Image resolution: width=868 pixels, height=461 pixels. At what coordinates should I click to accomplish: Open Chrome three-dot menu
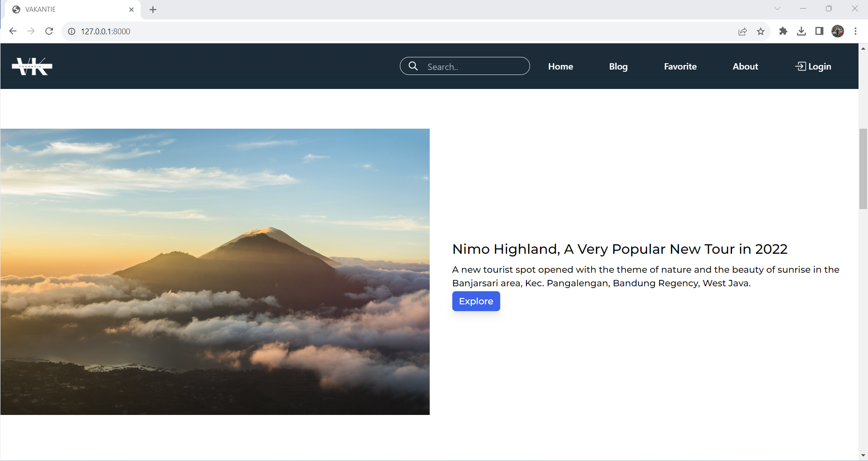point(855,31)
